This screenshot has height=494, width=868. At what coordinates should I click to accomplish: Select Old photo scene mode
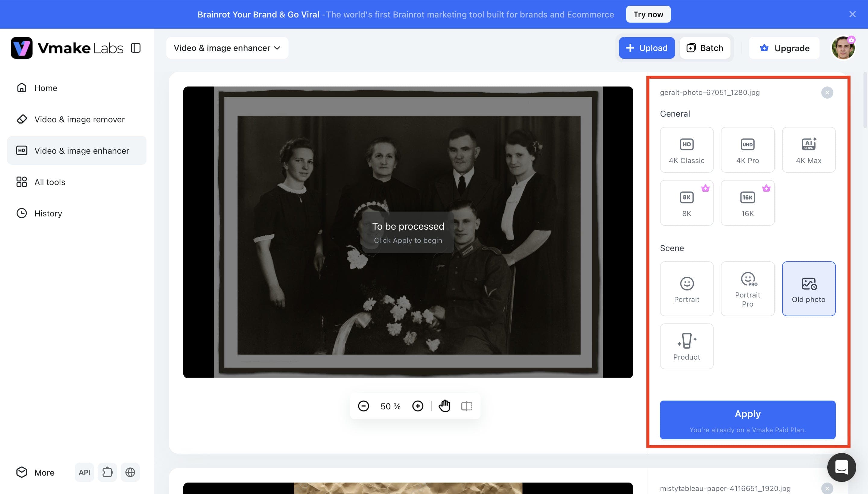pyautogui.click(x=809, y=289)
